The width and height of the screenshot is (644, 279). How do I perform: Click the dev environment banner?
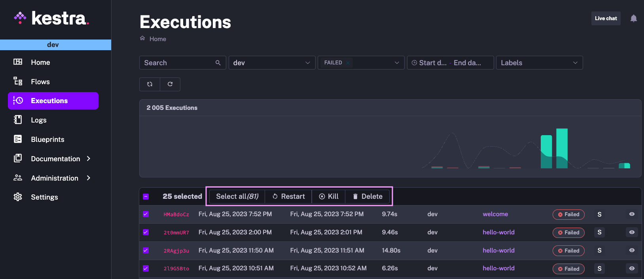(55, 45)
